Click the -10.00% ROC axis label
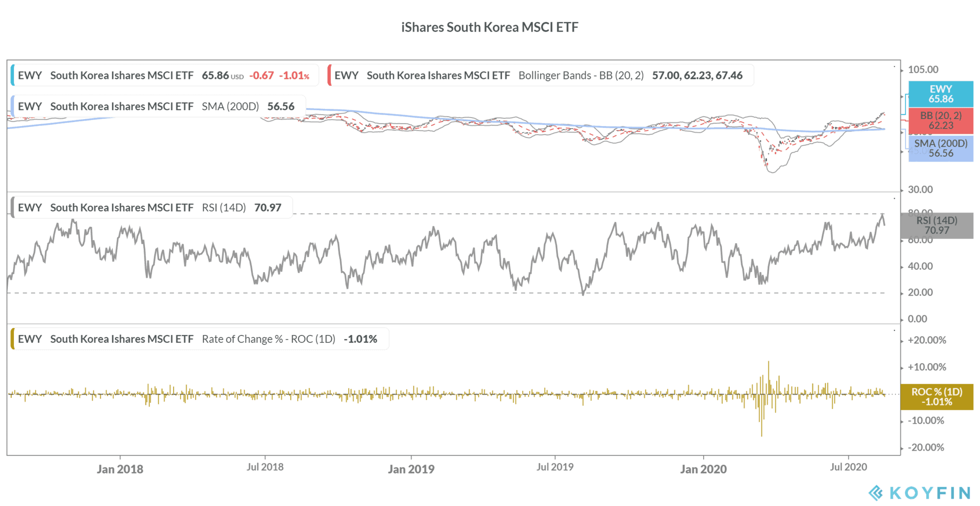The width and height of the screenshot is (980, 506). 926,421
